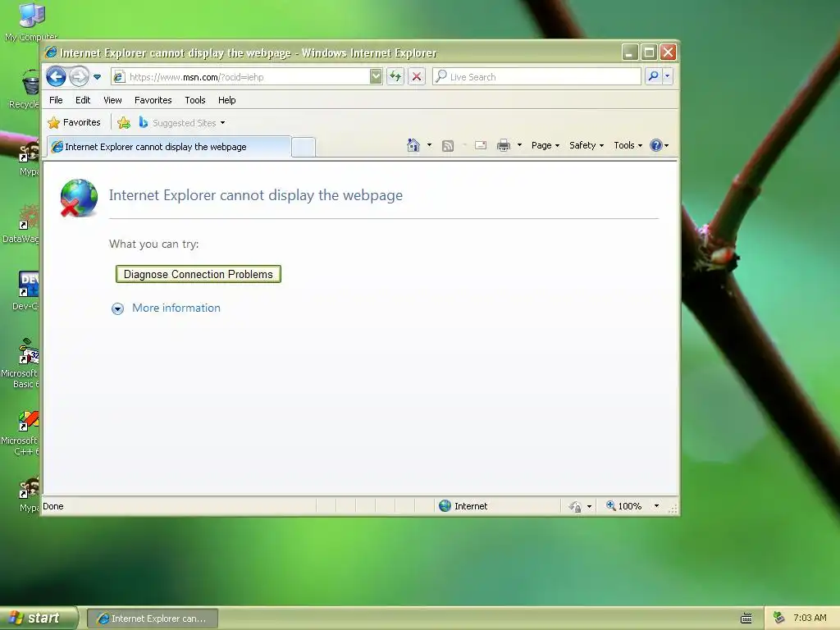Open the Help menu
This screenshot has width=840, height=630.
point(226,100)
